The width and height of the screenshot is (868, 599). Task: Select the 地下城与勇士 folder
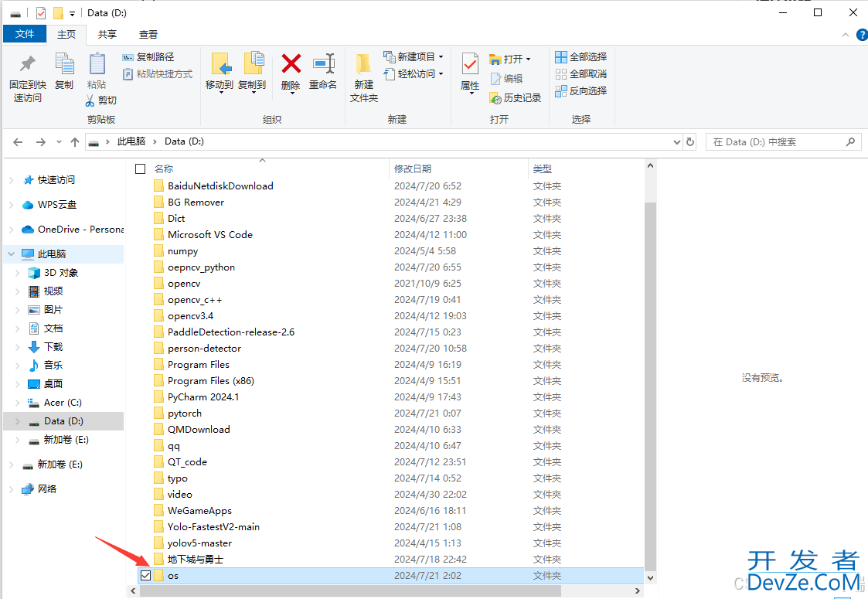[196, 559]
